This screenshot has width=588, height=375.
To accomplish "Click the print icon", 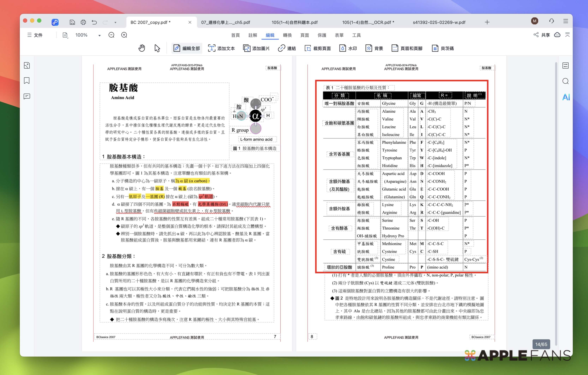I will point(83,22).
